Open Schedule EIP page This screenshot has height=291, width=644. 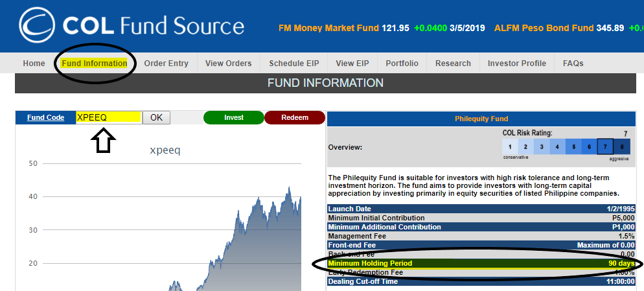[x=293, y=64]
